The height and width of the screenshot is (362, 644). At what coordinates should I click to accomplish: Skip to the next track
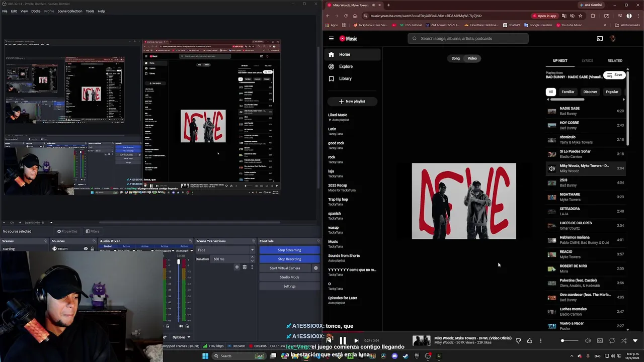click(357, 341)
